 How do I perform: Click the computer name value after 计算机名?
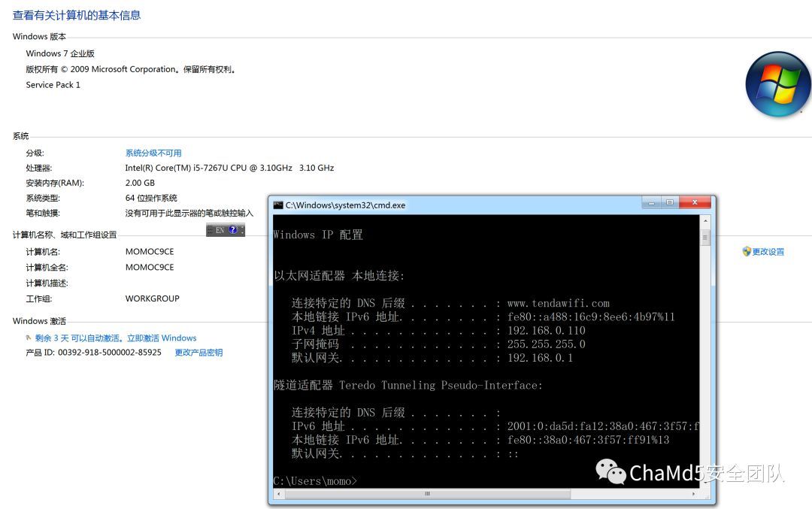pos(150,252)
